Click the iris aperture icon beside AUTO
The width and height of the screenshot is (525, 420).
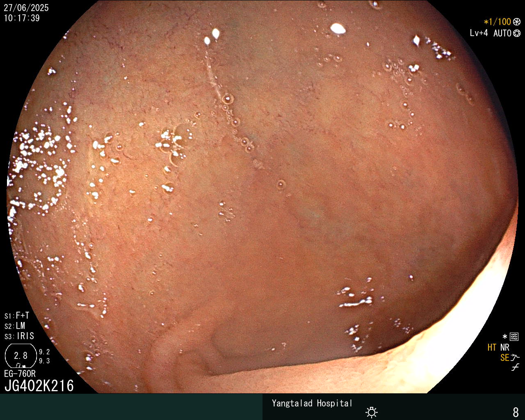click(x=517, y=33)
